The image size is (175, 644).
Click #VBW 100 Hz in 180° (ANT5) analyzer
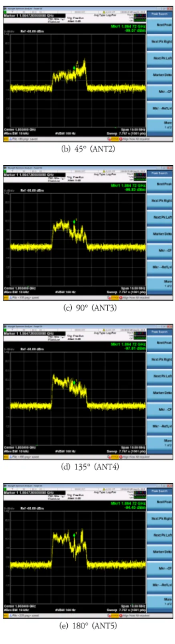pyautogui.click(x=65, y=610)
